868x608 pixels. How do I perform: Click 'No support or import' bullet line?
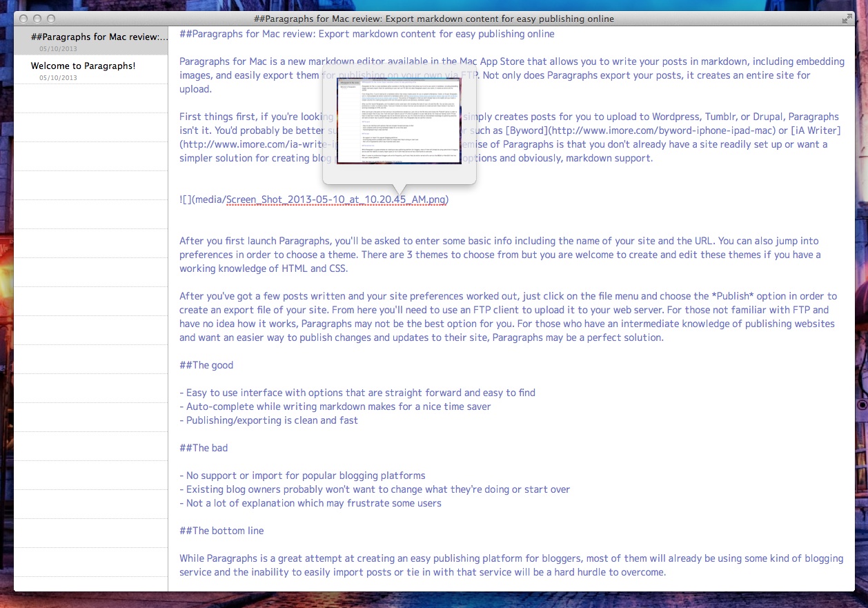coord(302,475)
